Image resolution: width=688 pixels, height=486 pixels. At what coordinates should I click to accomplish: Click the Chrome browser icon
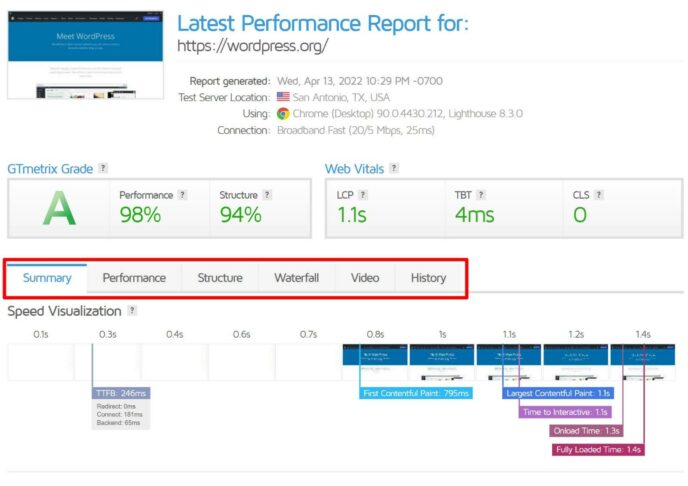[x=283, y=114]
